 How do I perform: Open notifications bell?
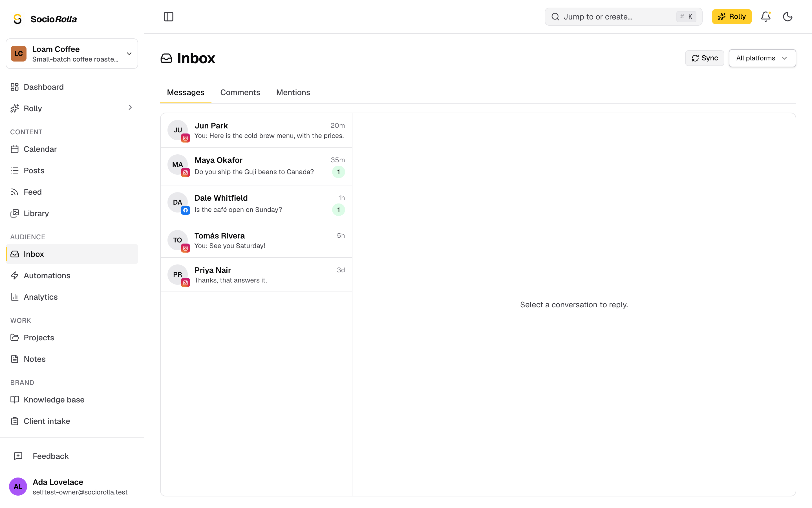pos(765,16)
